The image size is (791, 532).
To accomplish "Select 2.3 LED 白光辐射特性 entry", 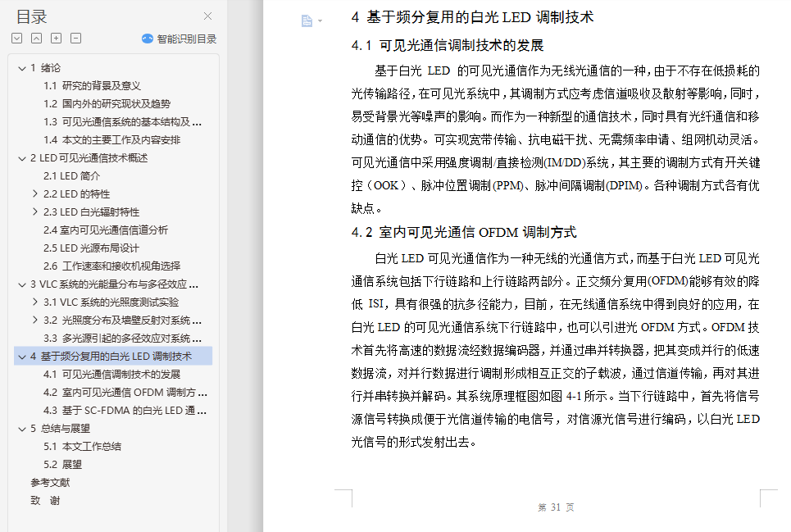I will point(91,212).
